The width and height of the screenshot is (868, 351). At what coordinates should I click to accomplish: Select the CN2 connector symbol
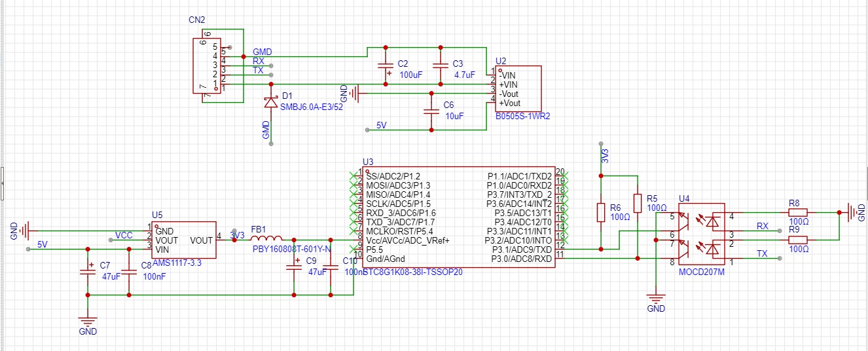pos(206,65)
